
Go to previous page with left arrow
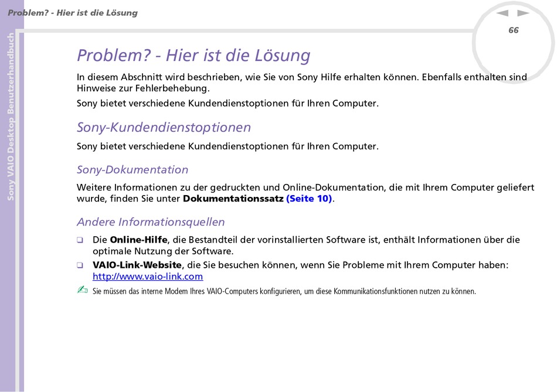(x=502, y=13)
